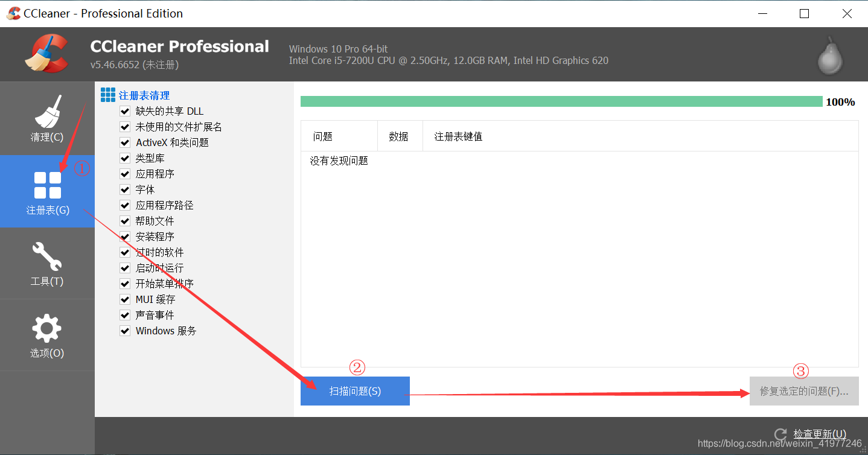Click version text v5.46.6652 (未注册)
The height and width of the screenshot is (455, 868).
135,65
